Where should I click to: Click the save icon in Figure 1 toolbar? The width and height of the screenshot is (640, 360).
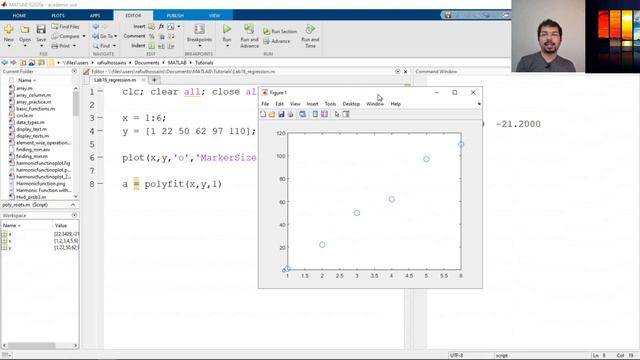[x=281, y=114]
